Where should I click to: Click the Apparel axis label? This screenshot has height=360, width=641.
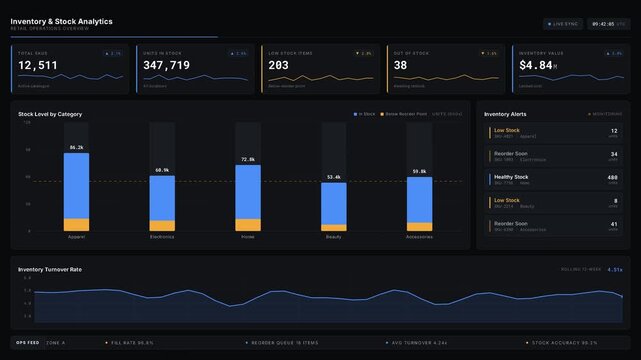(76, 237)
